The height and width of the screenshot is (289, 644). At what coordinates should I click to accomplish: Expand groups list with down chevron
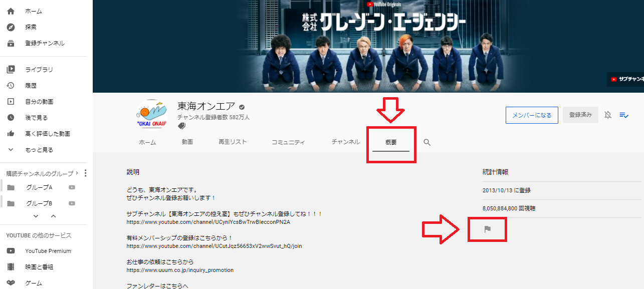click(x=36, y=216)
